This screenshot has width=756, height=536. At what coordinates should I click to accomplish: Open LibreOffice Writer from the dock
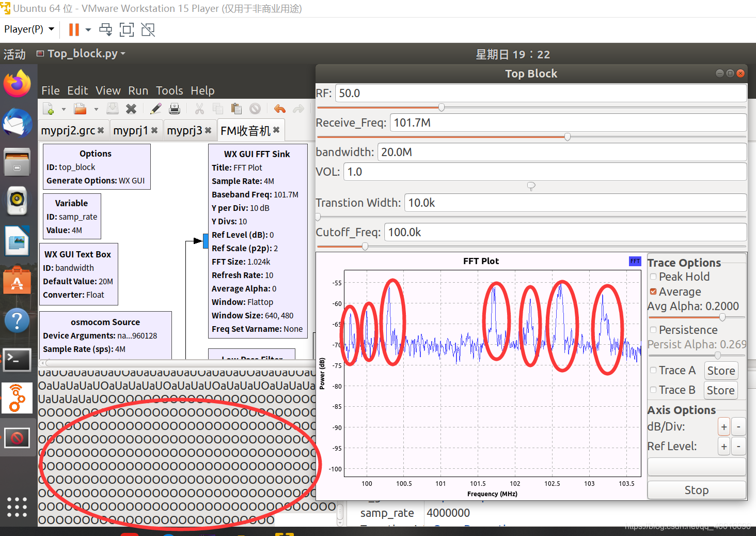pyautogui.click(x=18, y=241)
